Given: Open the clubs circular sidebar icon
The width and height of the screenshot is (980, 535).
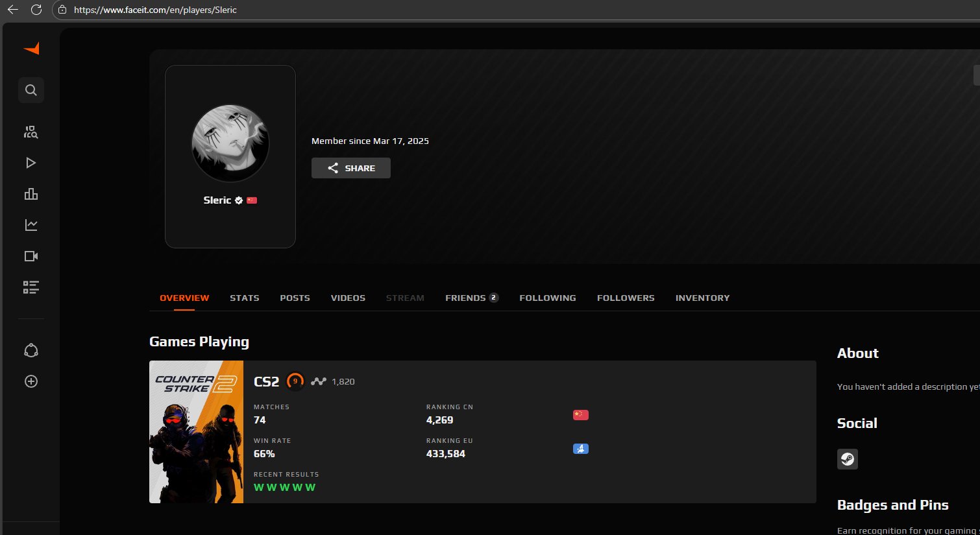Looking at the screenshot, I should click(31, 351).
